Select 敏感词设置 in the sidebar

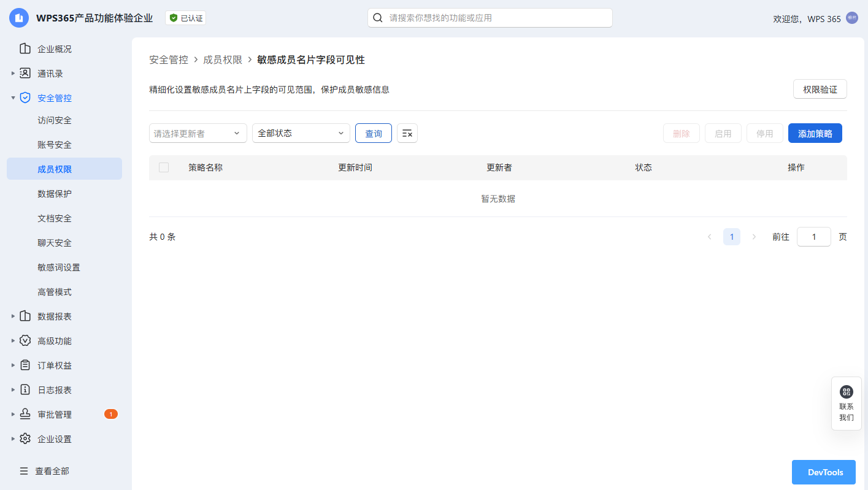[x=59, y=267]
